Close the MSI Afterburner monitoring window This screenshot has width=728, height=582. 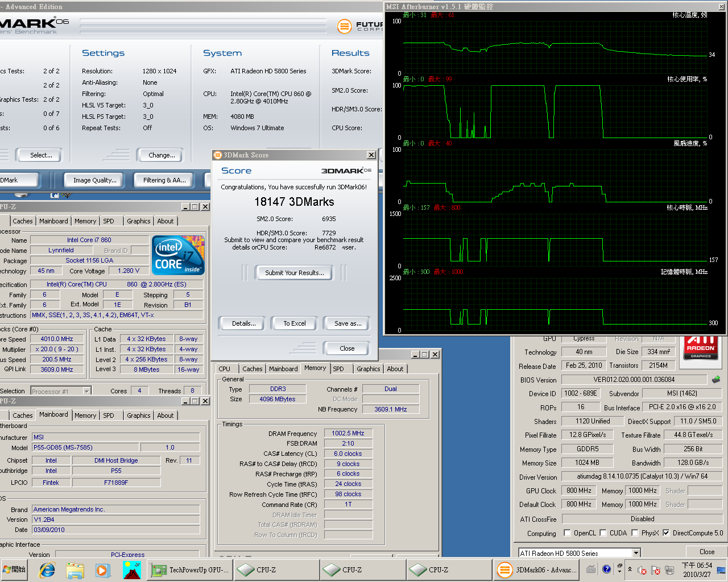[721, 7]
